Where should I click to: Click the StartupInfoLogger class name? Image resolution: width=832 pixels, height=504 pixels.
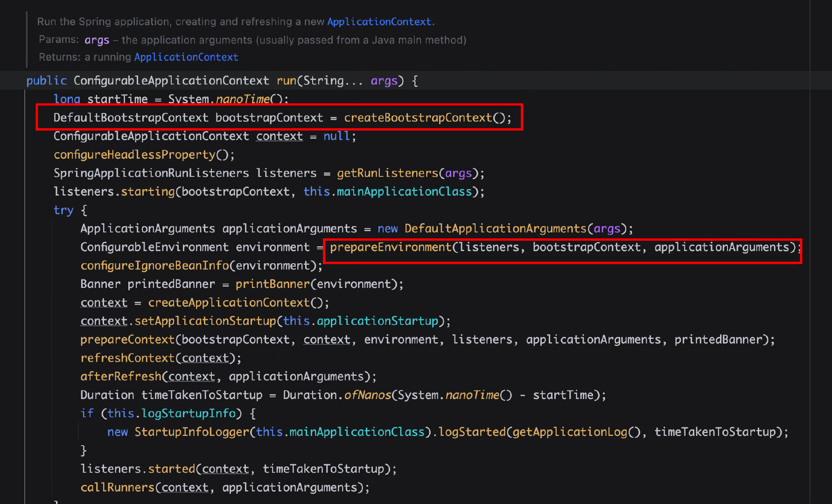192,432
